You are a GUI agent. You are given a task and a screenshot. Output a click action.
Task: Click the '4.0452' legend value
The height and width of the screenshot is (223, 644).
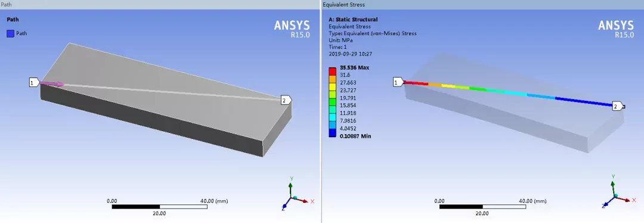tap(348, 128)
